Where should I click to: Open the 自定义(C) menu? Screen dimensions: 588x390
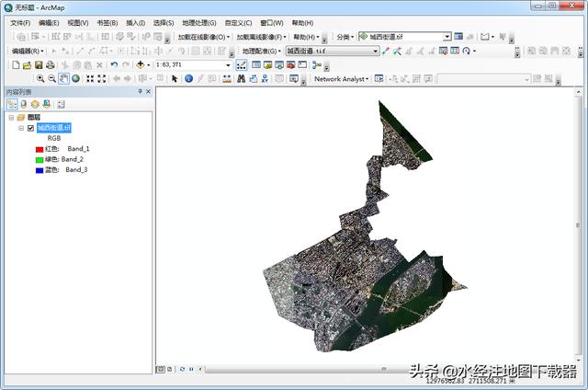(x=238, y=23)
